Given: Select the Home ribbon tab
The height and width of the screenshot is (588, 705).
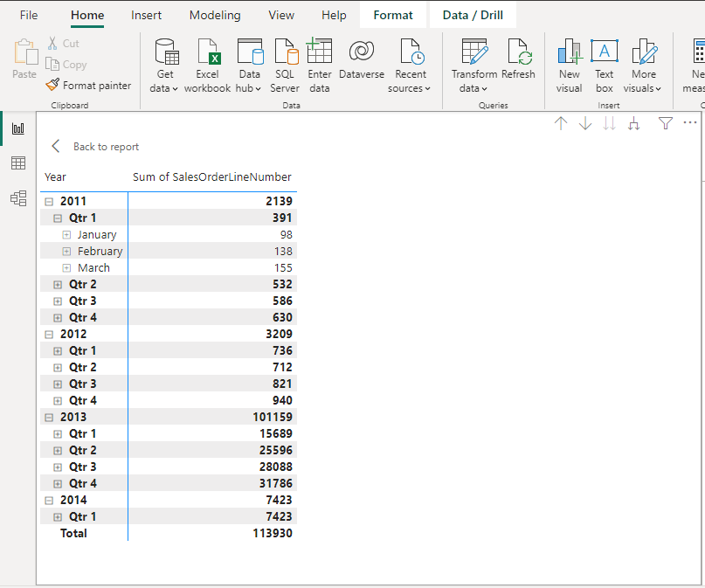Looking at the screenshot, I should [x=87, y=15].
